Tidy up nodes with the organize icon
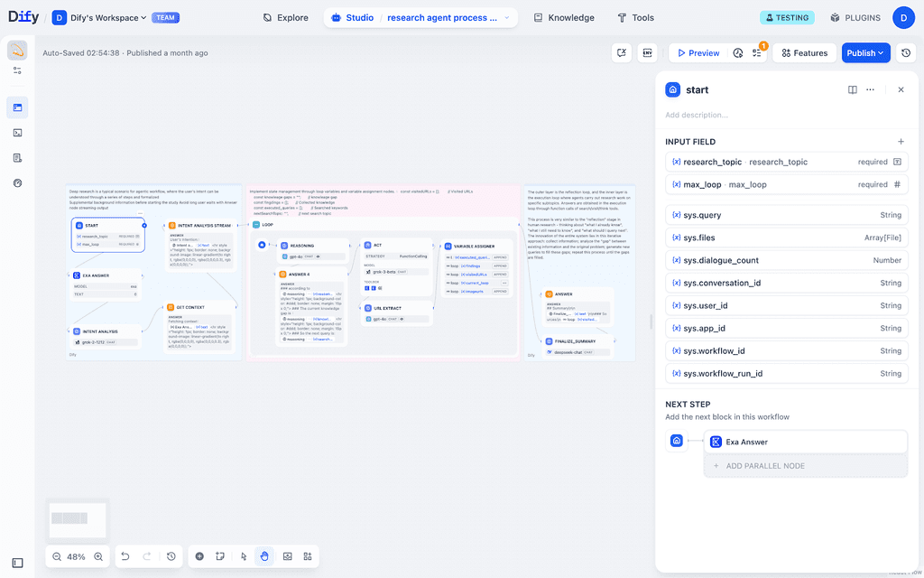The height and width of the screenshot is (578, 924). (308, 556)
